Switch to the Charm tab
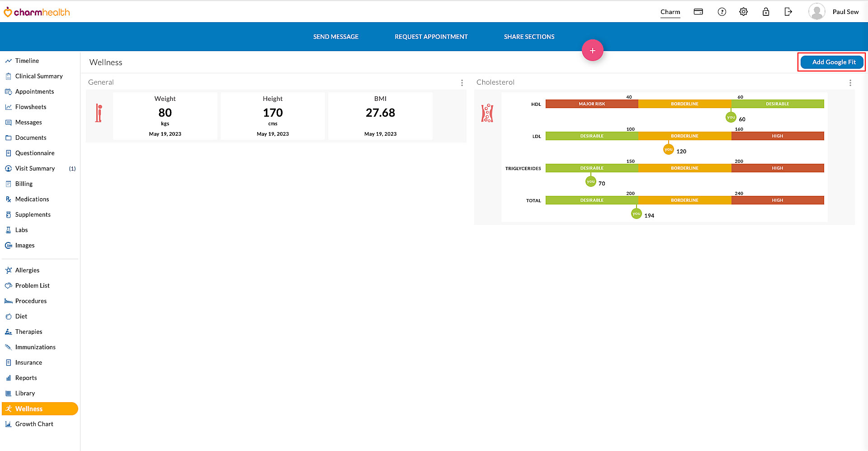868x451 pixels. tap(670, 11)
